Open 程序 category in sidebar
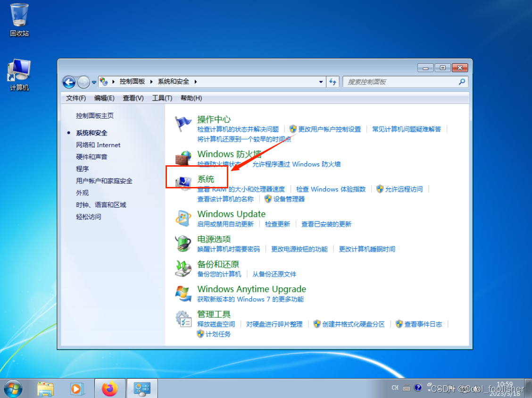This screenshot has height=398, width=532. pos(82,169)
